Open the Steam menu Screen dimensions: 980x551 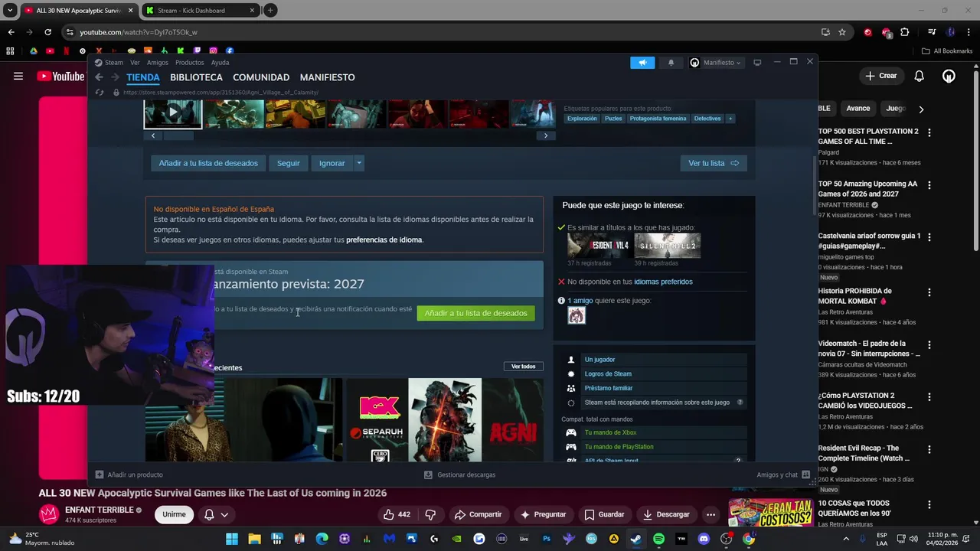(109, 63)
